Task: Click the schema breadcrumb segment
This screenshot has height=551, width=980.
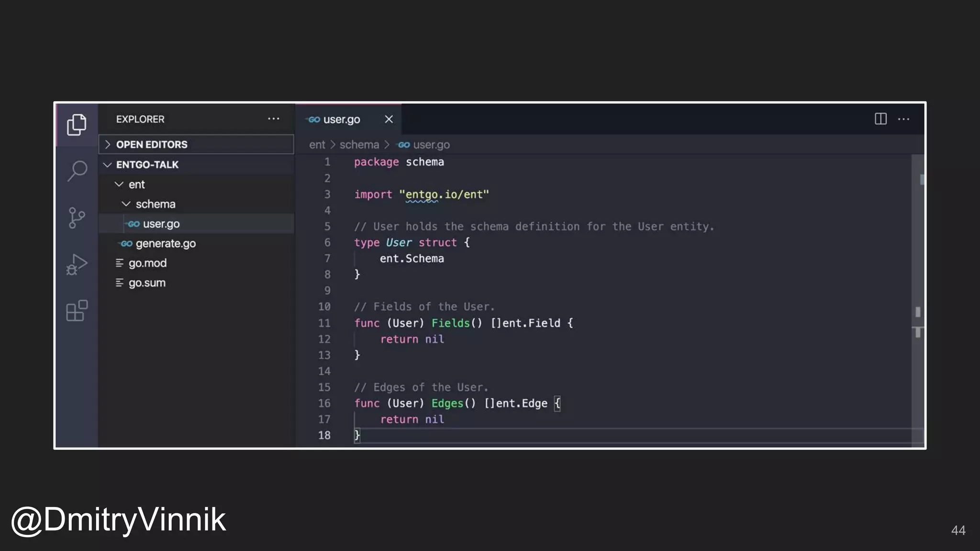Action: [359, 144]
